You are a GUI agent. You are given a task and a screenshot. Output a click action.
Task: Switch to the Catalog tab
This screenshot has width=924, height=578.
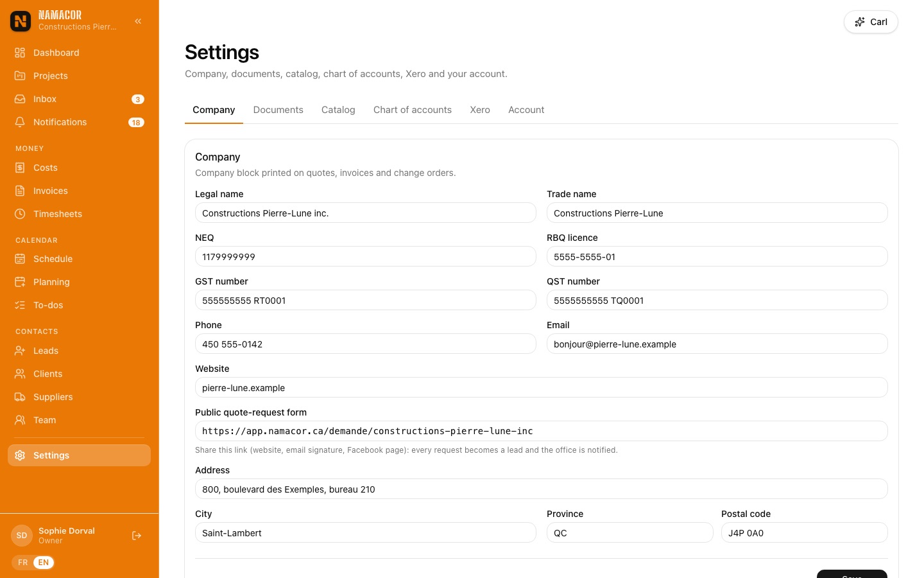tap(338, 110)
